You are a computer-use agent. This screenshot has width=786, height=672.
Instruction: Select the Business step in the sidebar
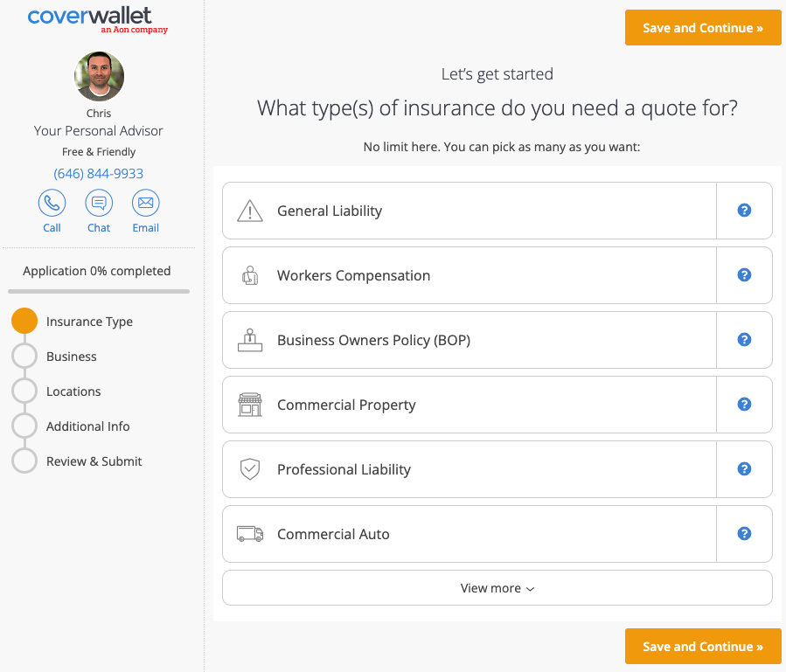pyautogui.click(x=24, y=356)
